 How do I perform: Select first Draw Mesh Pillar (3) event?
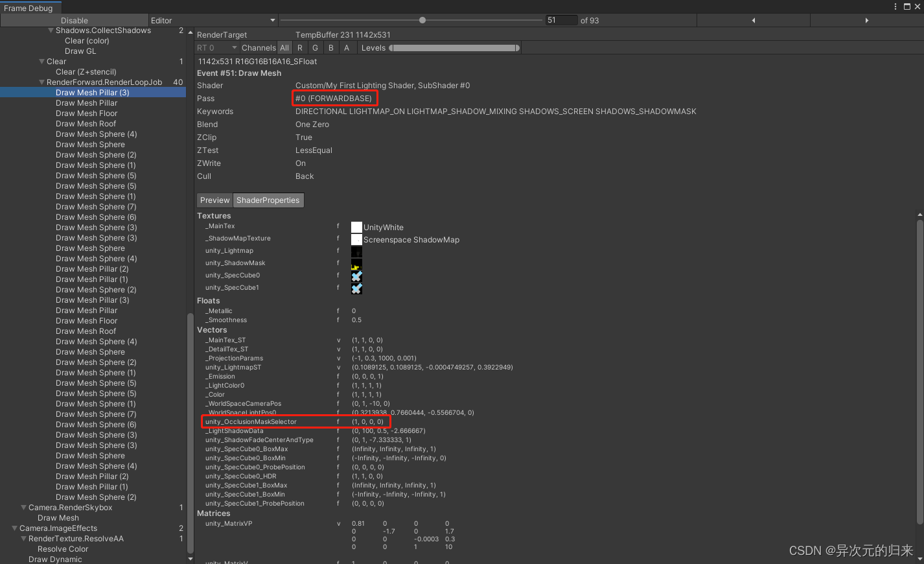[x=93, y=93]
